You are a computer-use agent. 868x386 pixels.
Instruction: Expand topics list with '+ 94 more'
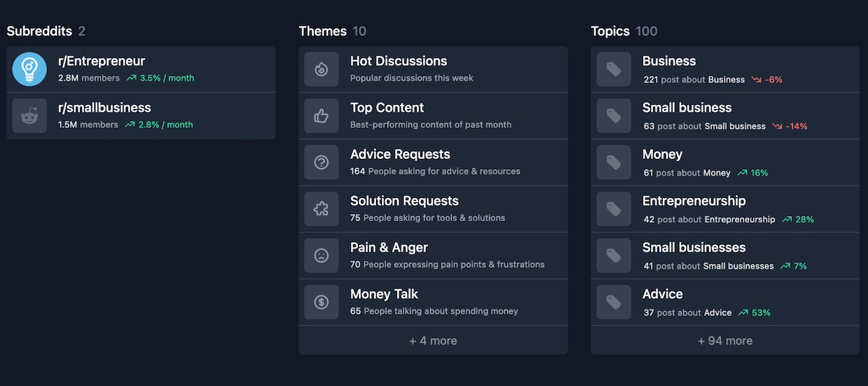[x=725, y=340]
